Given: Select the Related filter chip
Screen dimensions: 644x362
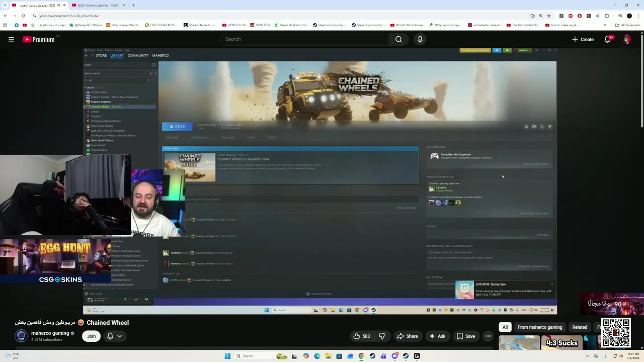Looking at the screenshot, I should (x=580, y=327).
